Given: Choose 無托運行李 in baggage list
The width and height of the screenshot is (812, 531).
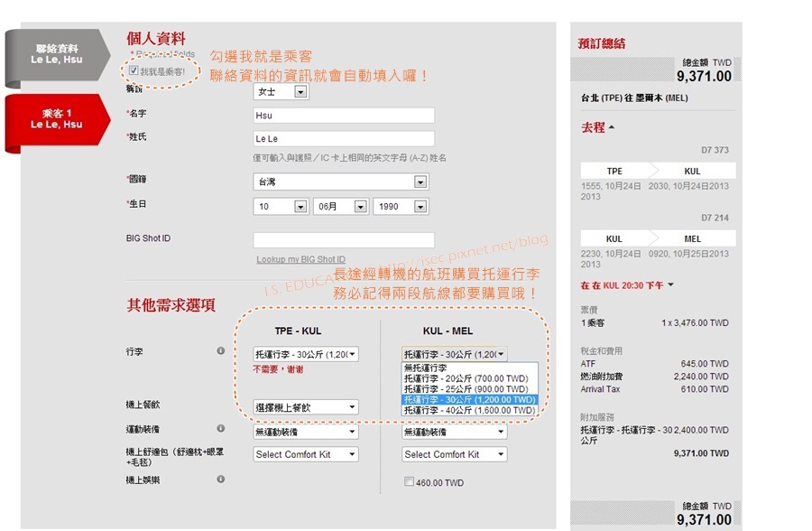Looking at the screenshot, I should [470, 368].
